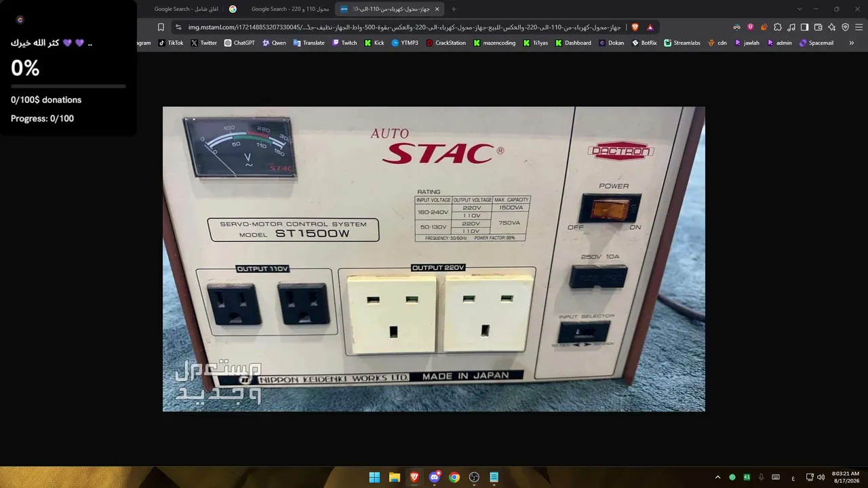Close the active mstaml image tab
The width and height of the screenshot is (868, 488).
(437, 9)
